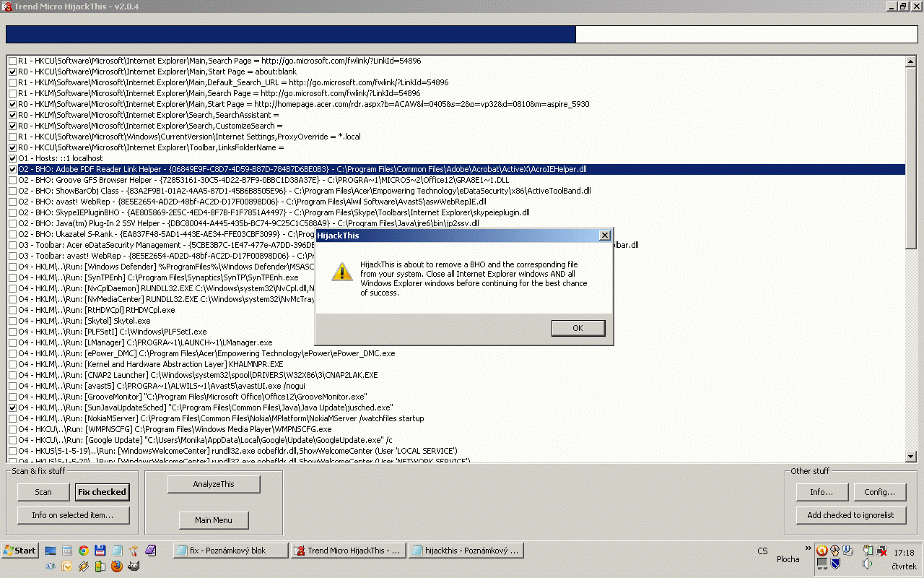Uncheck O2 BHO Adobe PDF Reader Link Helper
The image size is (924, 578).
pos(12,170)
